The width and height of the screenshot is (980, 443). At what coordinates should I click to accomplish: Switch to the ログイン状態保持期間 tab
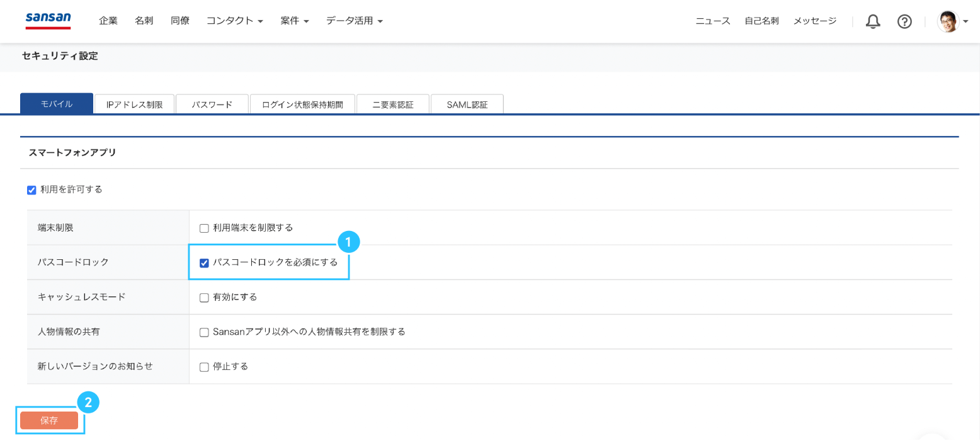(x=302, y=104)
